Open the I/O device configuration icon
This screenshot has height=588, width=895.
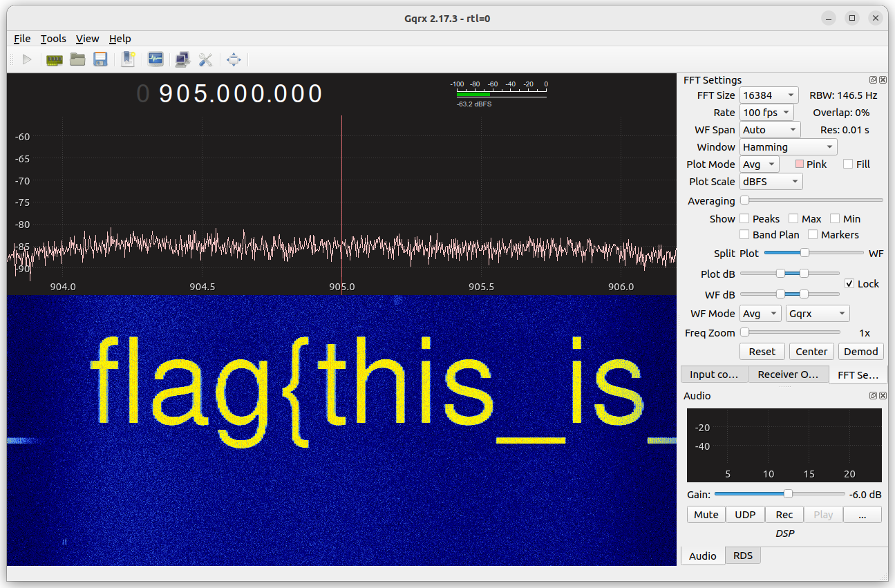click(55, 59)
